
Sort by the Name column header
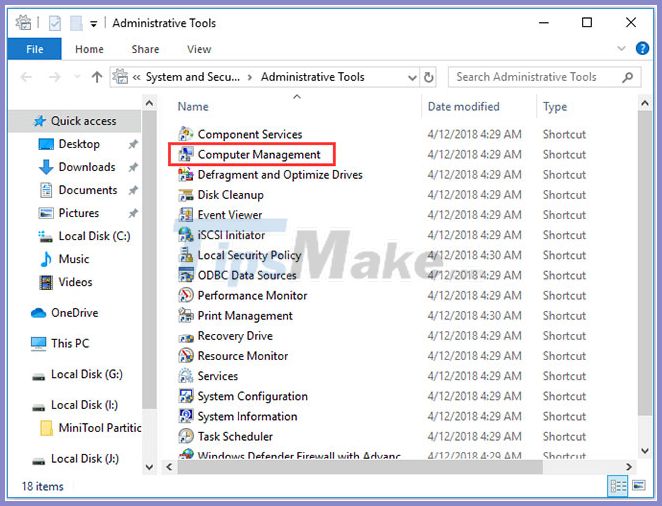tap(193, 106)
